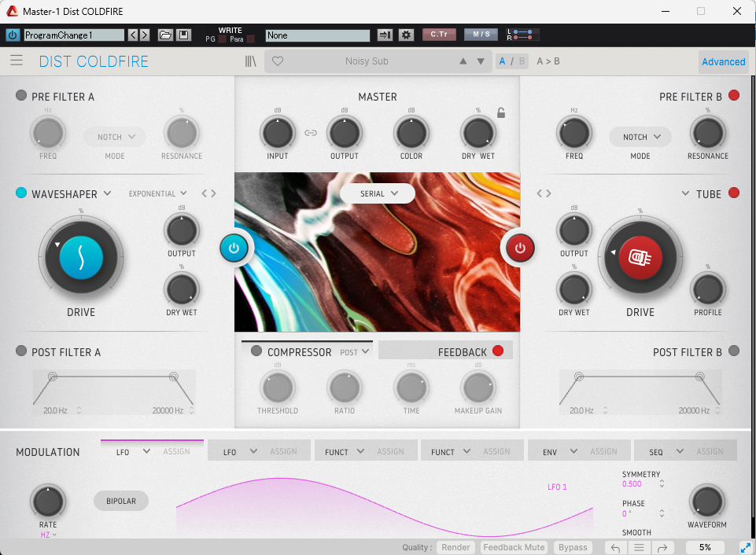756x555 pixels.
Task: Open the Waveshaper distortion type dropdown
Action: (x=72, y=193)
